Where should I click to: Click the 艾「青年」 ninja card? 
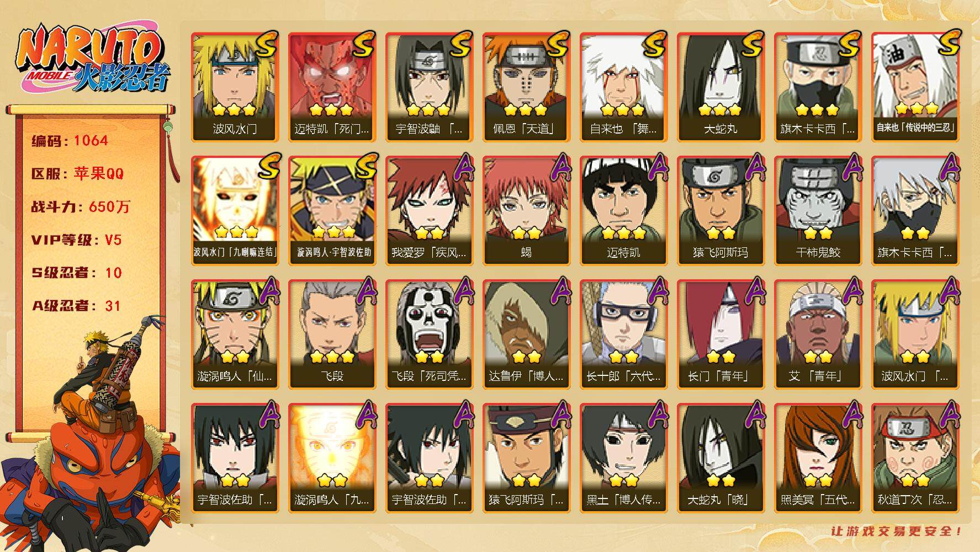coord(818,334)
